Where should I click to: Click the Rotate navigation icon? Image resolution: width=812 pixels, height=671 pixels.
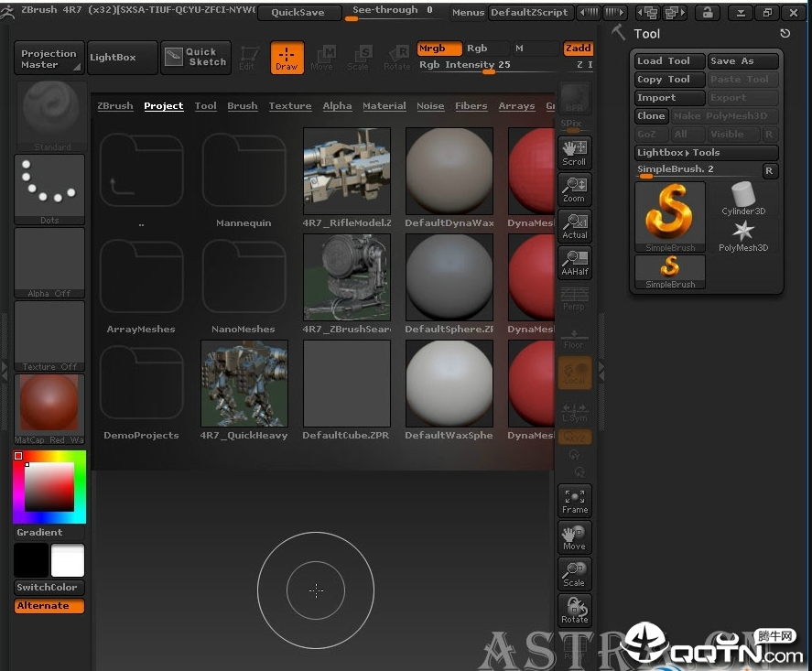click(575, 611)
